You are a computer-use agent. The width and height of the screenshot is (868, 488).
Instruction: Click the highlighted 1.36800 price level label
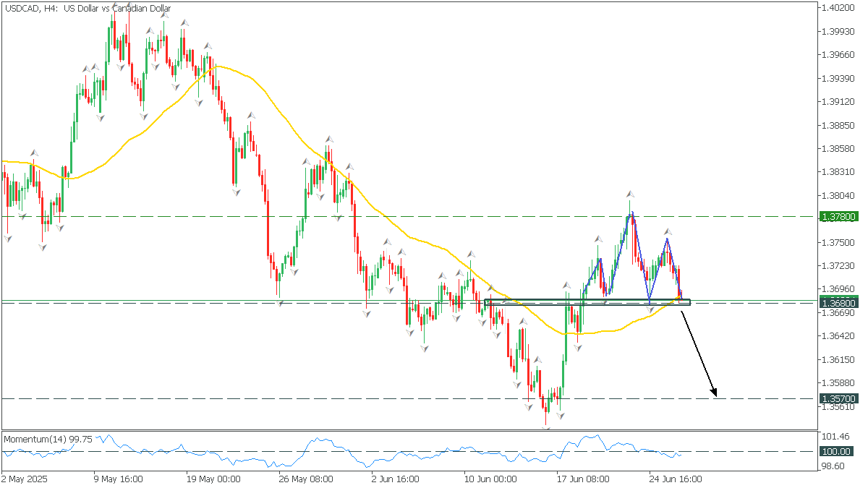click(x=838, y=303)
